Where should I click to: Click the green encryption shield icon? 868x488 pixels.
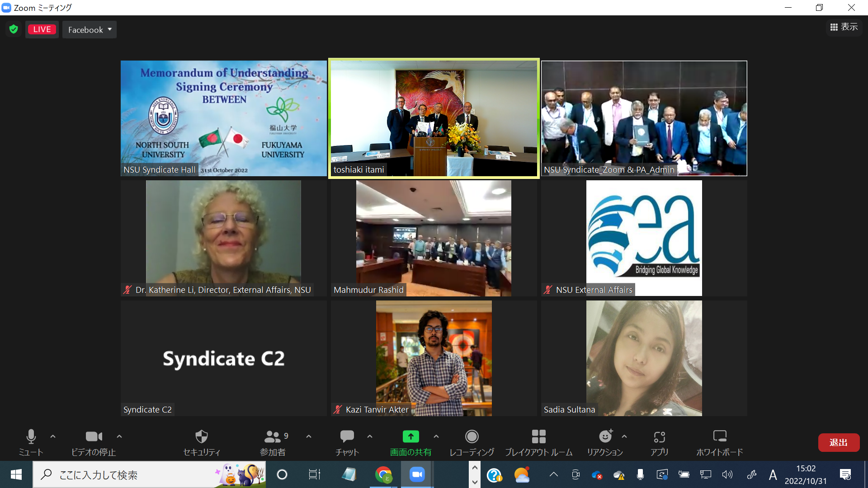click(14, 29)
